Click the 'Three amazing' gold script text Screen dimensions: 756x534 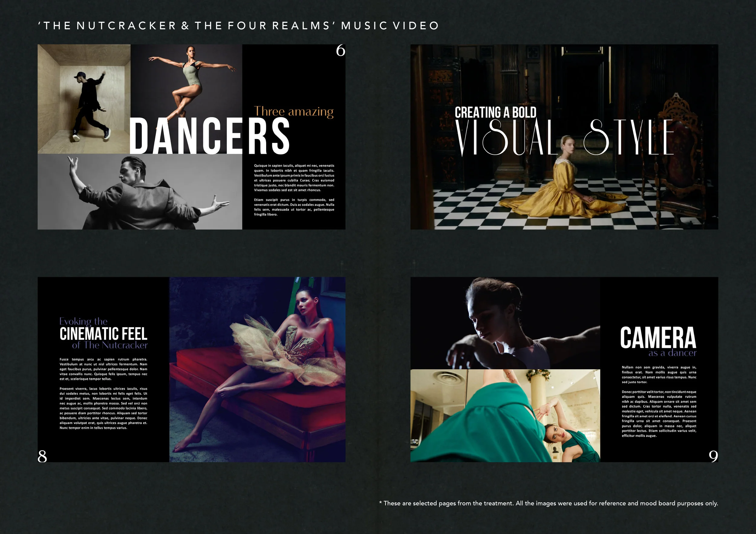(x=293, y=112)
